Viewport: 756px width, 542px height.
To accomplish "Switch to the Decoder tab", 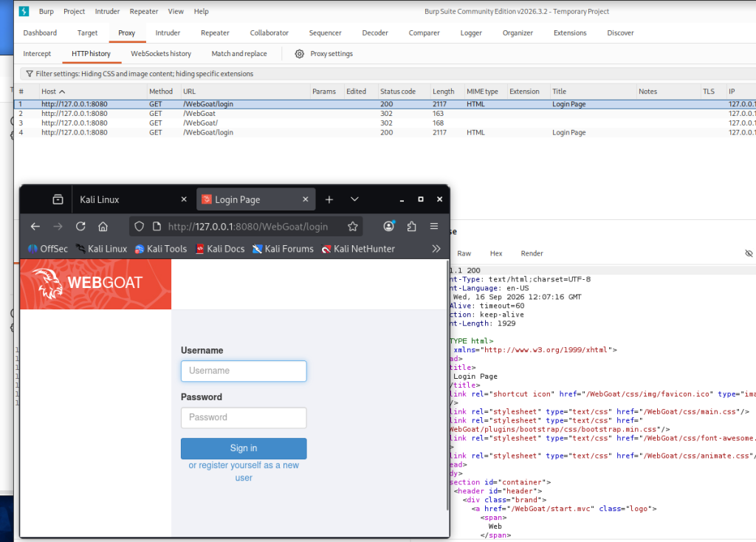I will (x=375, y=32).
